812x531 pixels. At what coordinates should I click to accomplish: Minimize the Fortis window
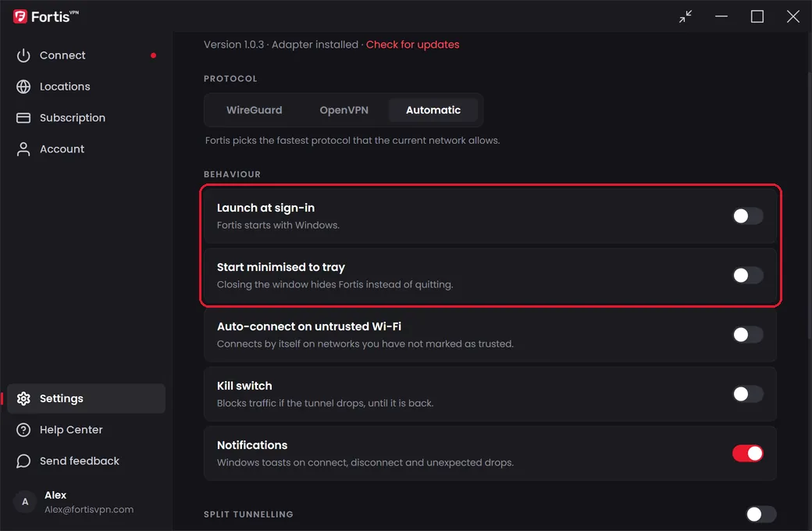[721, 16]
